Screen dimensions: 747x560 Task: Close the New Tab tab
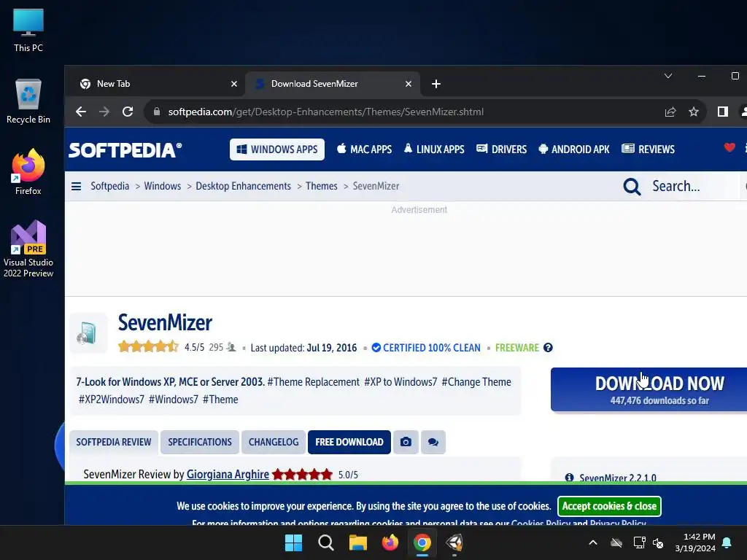(234, 84)
